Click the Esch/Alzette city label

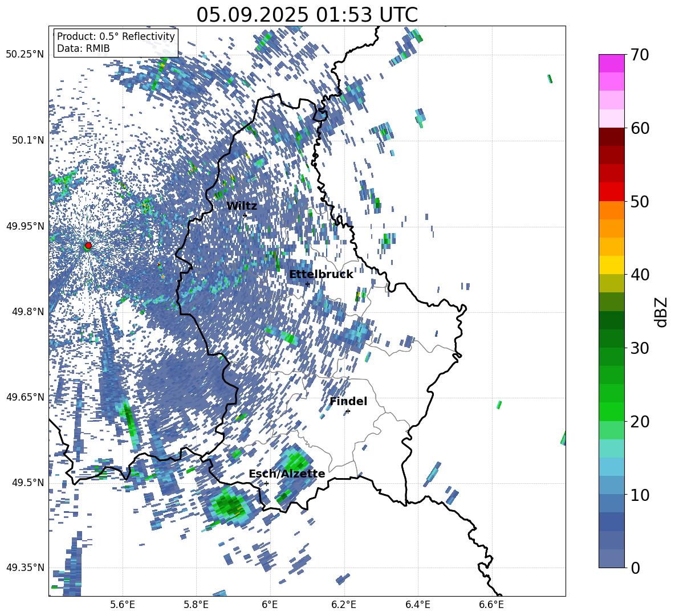tap(287, 474)
